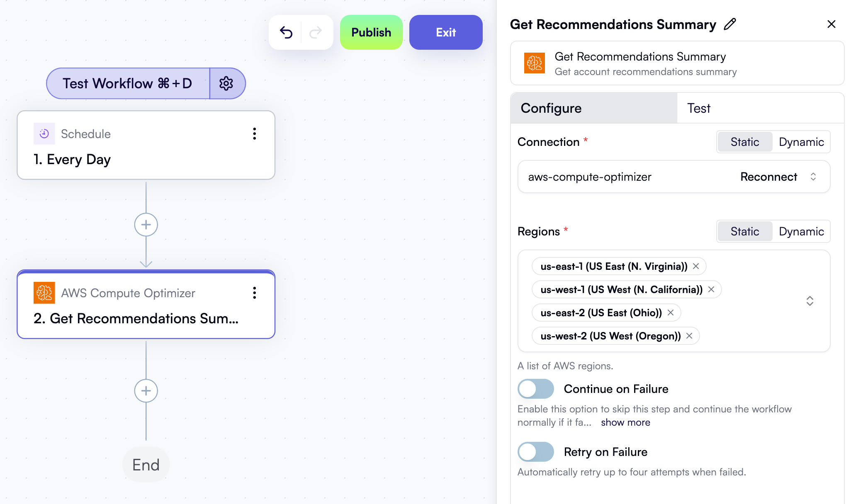Enable Continue on Failure toggle
Screen dimensions: 851x504
tap(535, 389)
